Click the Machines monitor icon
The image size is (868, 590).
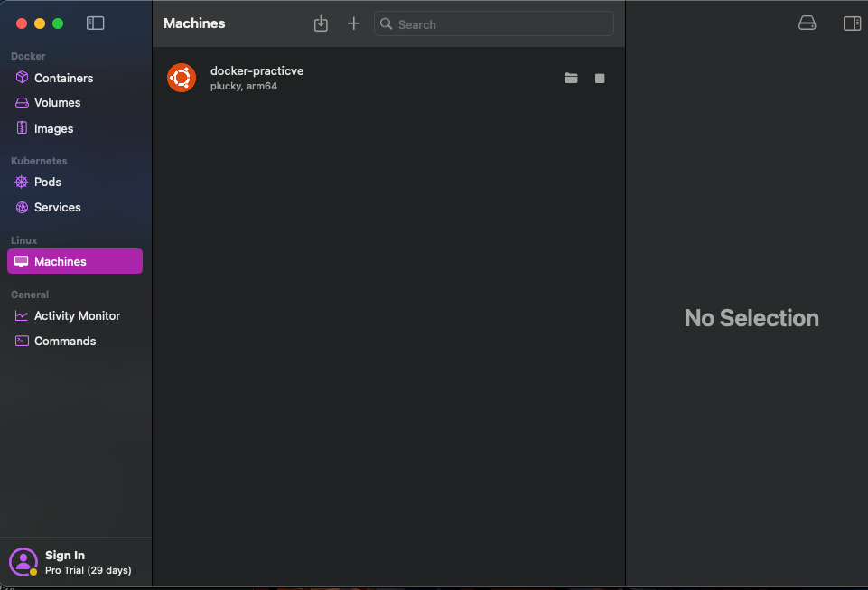(21, 261)
